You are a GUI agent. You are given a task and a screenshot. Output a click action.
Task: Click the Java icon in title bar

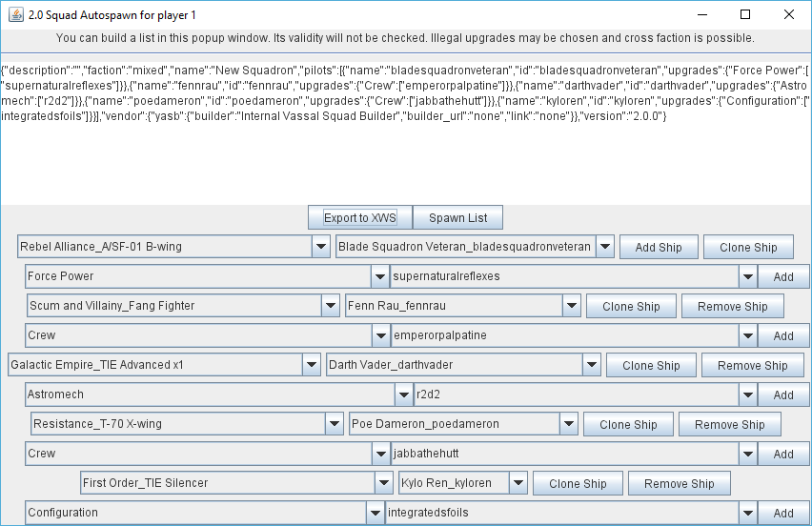pyautogui.click(x=16, y=14)
